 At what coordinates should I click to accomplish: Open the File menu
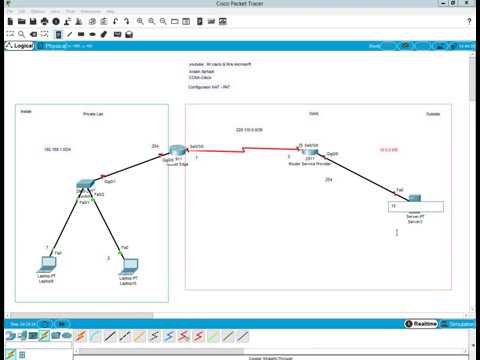pyautogui.click(x=10, y=11)
